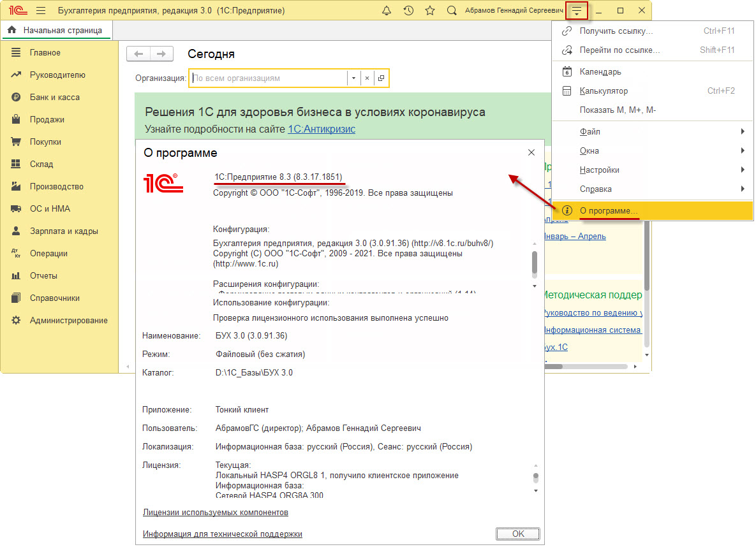Open Производство section in sidebar
756x547 pixels.
pyautogui.click(x=59, y=187)
